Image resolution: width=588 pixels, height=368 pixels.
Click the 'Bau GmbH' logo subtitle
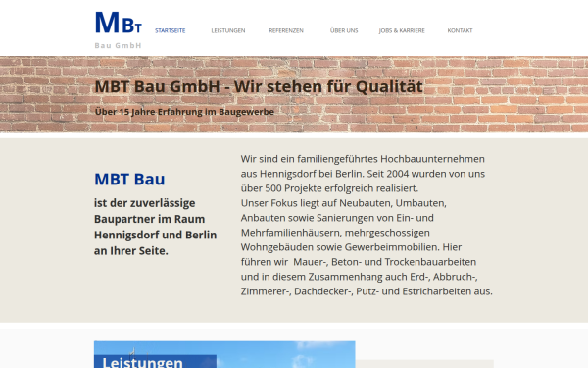pos(119,45)
